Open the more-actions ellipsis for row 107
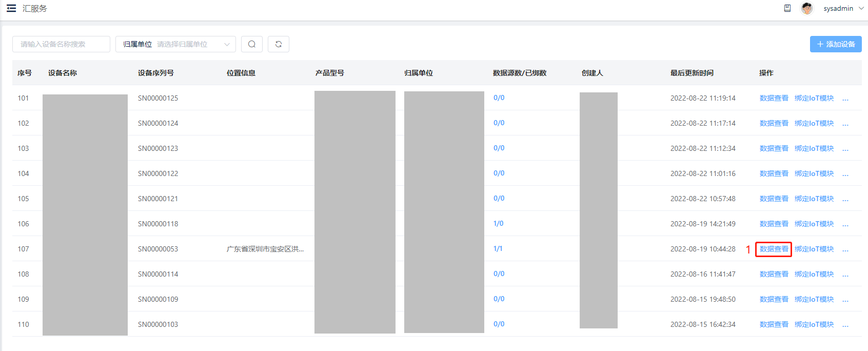 845,250
